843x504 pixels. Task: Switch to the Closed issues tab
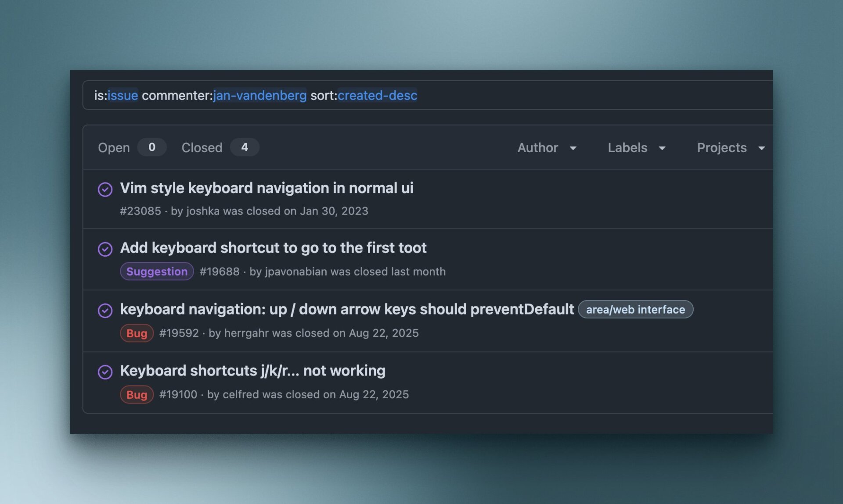pyautogui.click(x=202, y=147)
